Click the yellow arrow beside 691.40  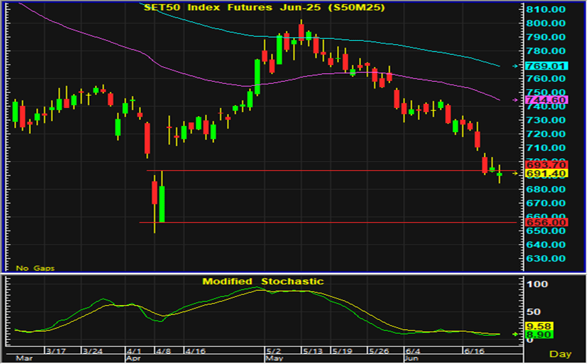(x=515, y=174)
